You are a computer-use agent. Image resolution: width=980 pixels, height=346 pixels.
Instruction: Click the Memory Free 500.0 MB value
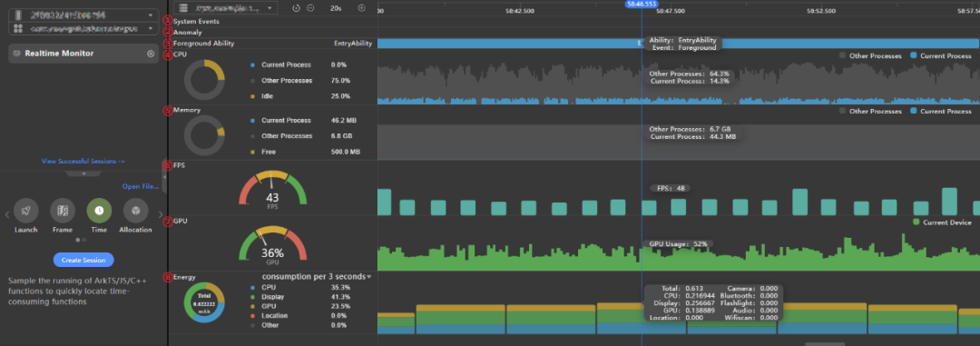click(345, 152)
